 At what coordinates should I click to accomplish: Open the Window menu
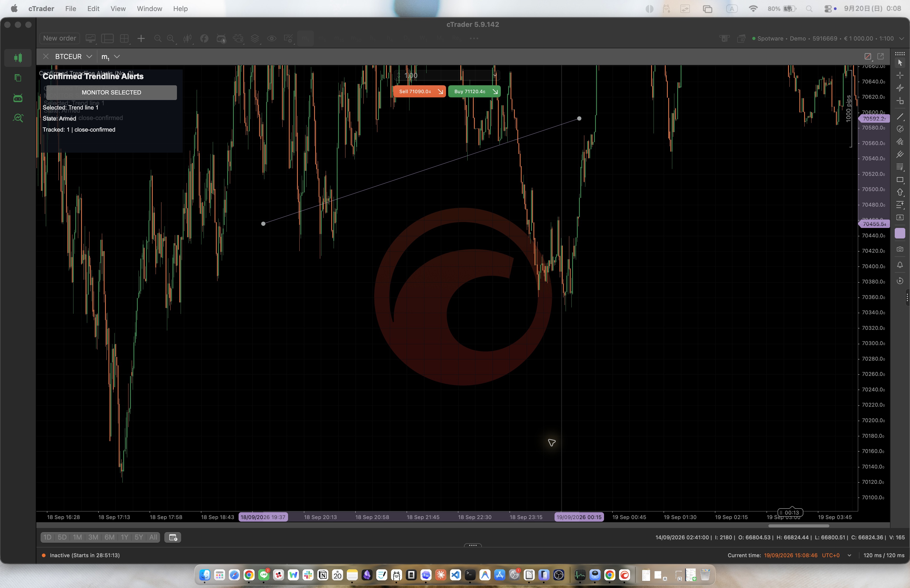149,8
